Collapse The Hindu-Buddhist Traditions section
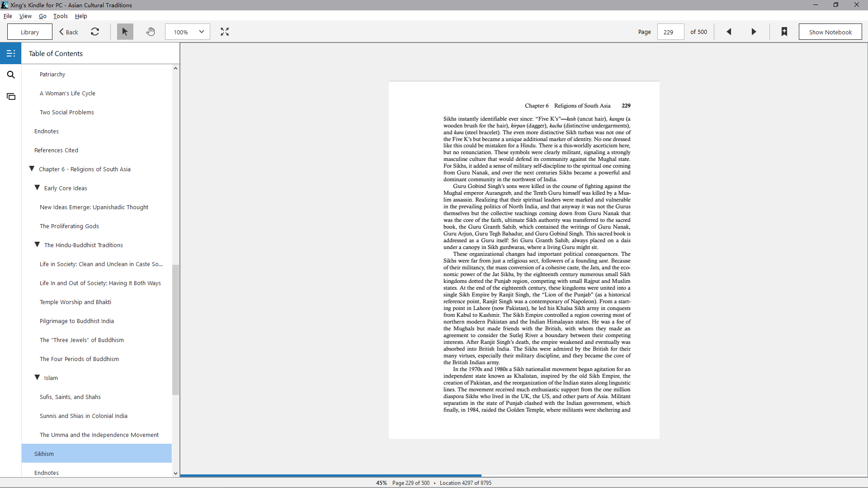The height and width of the screenshot is (488, 868). [37, 244]
